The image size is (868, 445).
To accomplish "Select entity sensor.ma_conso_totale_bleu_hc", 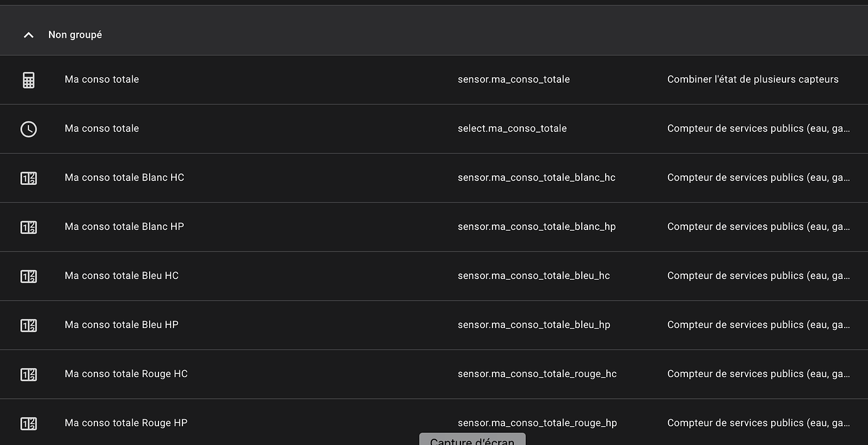I will 534,275.
